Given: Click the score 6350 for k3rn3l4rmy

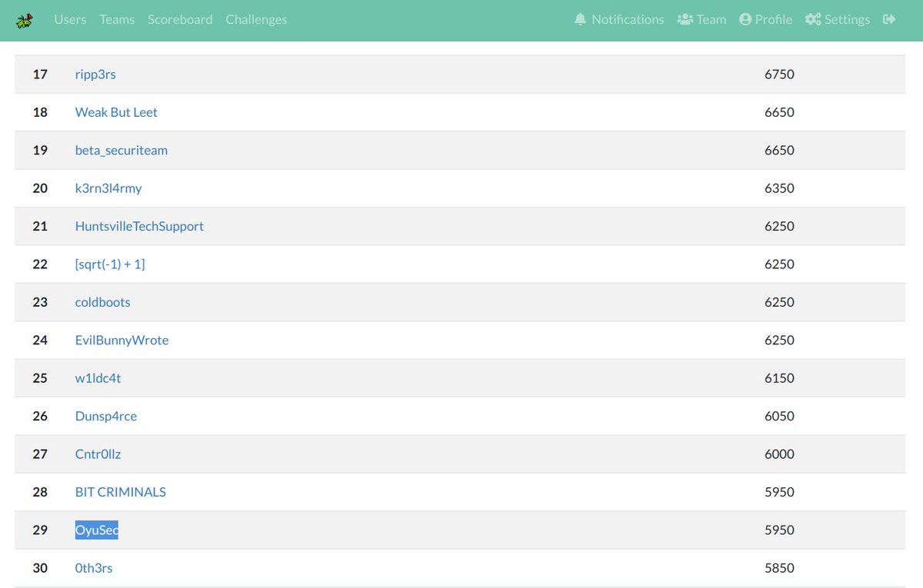Looking at the screenshot, I should 779,188.
